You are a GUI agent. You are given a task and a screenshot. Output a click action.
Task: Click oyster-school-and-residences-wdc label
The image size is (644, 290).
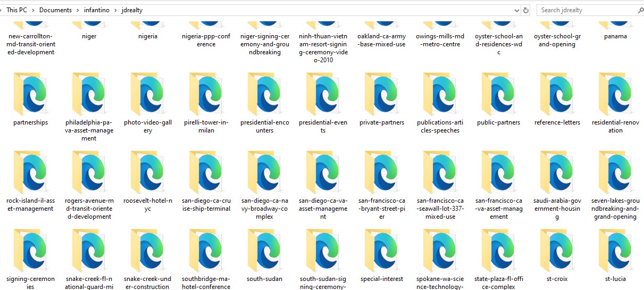click(x=498, y=44)
